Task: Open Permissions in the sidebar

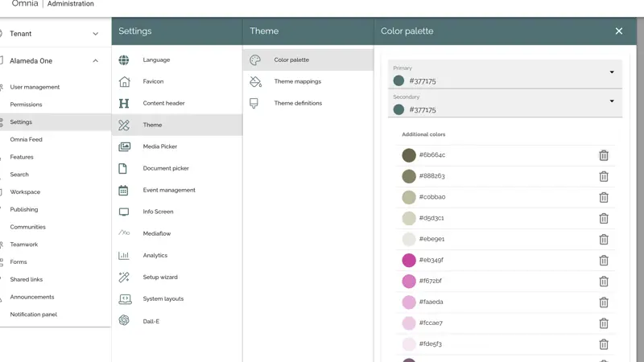Action: (26, 105)
